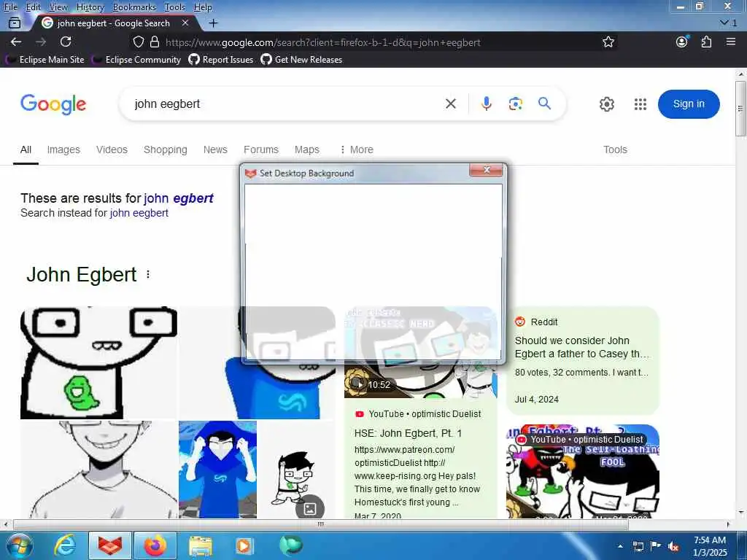
Task: Close the john eegbert Google Search tab
Action: [x=185, y=23]
